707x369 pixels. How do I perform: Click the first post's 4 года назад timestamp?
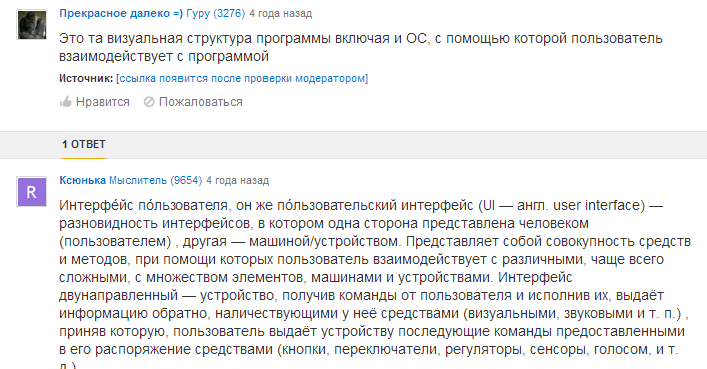point(280,14)
